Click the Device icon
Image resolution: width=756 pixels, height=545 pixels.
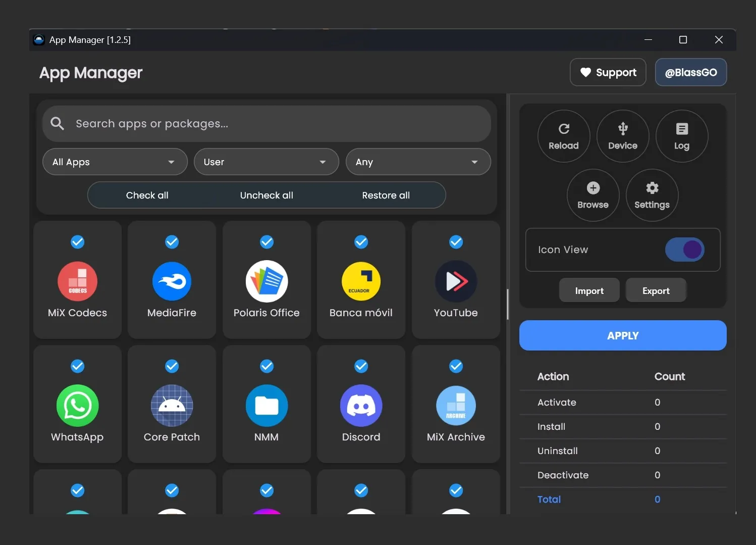tap(623, 135)
